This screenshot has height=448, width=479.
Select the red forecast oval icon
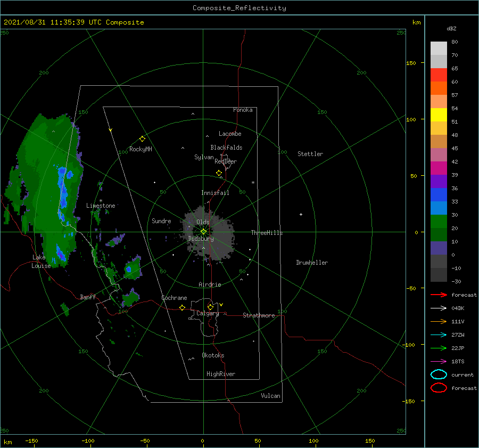tap(439, 388)
